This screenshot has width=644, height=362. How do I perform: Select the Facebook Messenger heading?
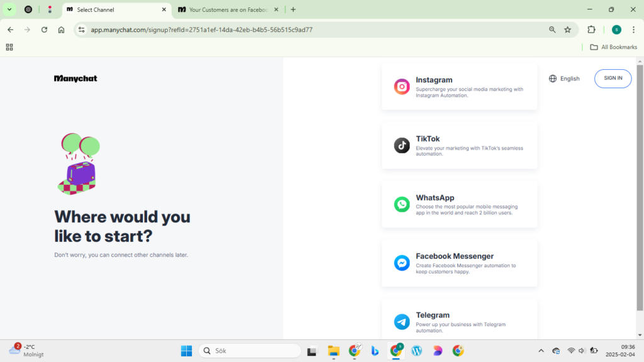455,256
